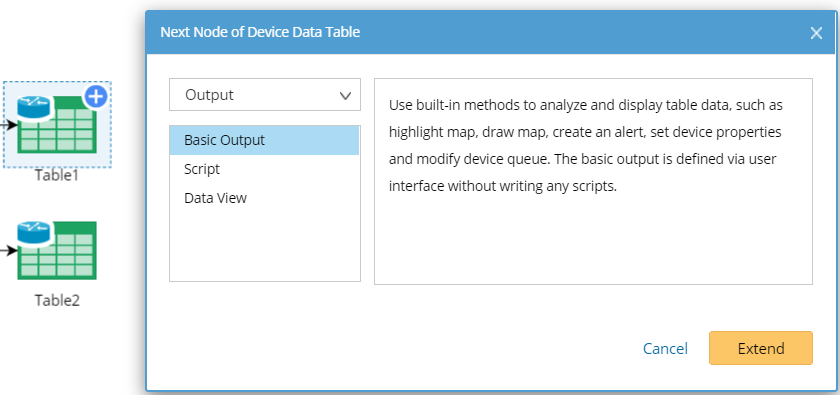Select the Table2 green table node
The image size is (840, 395).
57,250
